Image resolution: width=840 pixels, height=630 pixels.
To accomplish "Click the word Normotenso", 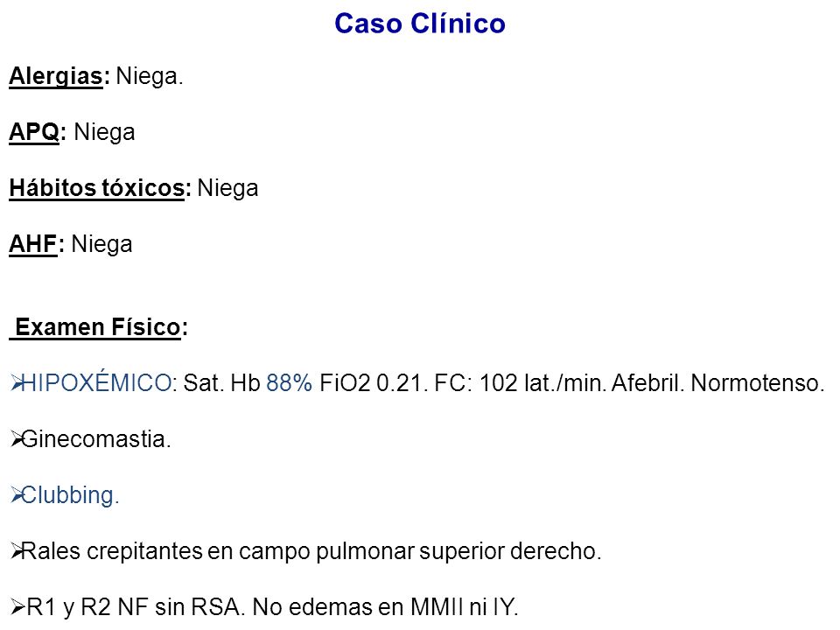I will pyautogui.click(x=758, y=383).
